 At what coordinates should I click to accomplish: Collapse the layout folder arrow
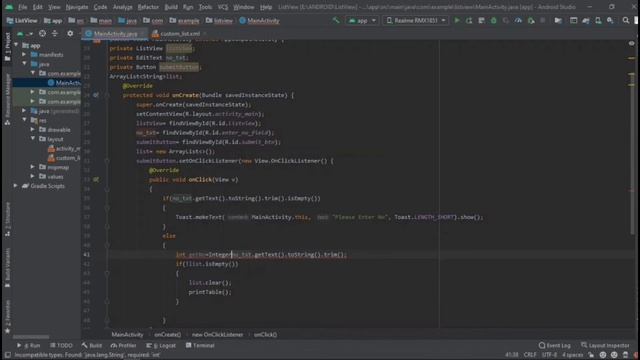(33, 139)
